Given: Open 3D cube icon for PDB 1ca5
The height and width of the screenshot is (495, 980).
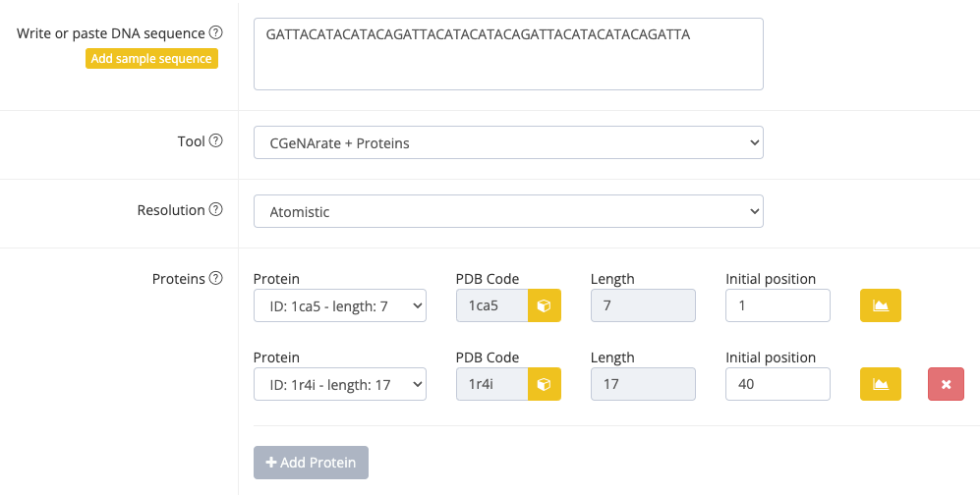Looking at the screenshot, I should click(x=544, y=305).
